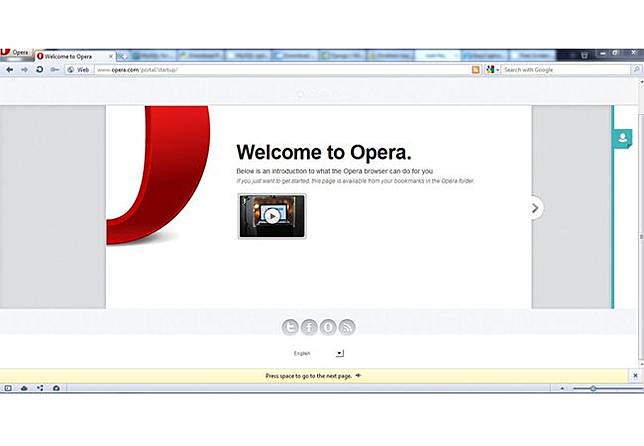Open Opera's Twitter page icon
Screen dimensions: 644x446
point(291,327)
